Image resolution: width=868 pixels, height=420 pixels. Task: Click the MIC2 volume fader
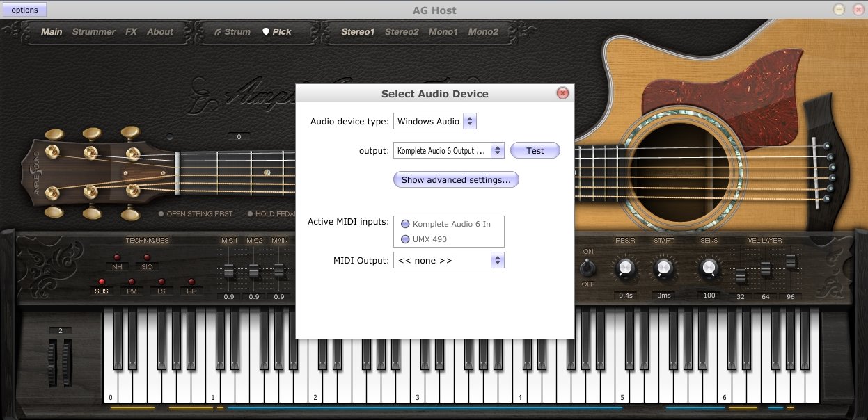pos(254,271)
